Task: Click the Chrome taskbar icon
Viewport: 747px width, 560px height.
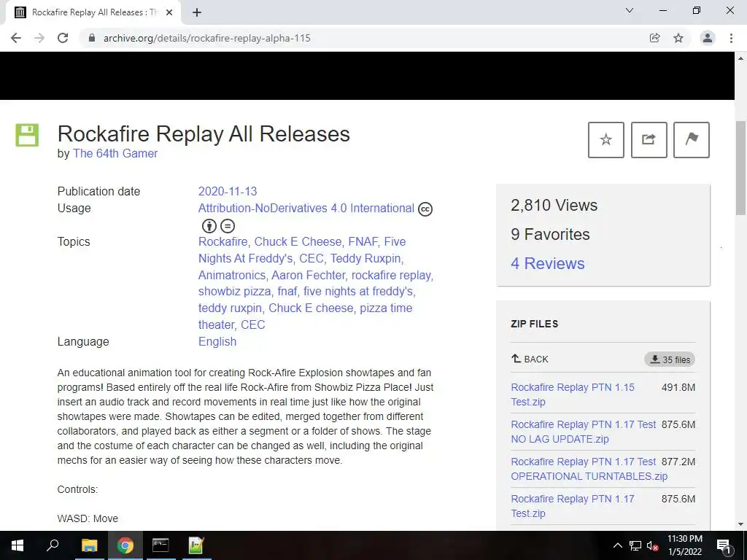Action: (x=125, y=545)
